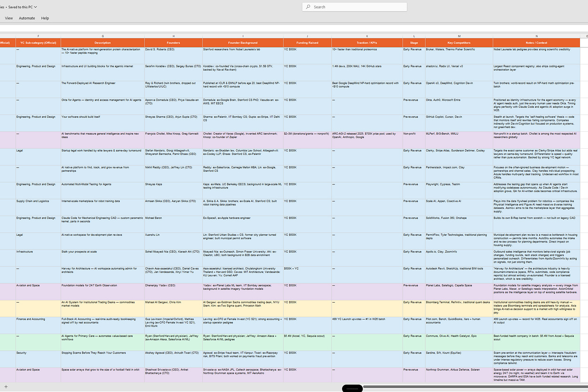Click the 'Founder Background' header cell
This screenshot has height=392, width=588.
point(243,43)
